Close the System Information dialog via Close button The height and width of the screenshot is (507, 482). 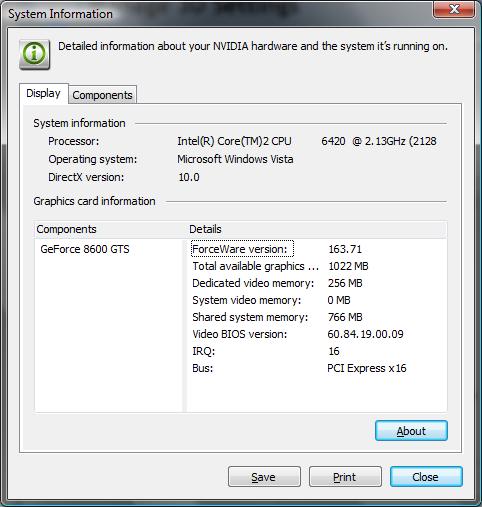[x=426, y=476]
